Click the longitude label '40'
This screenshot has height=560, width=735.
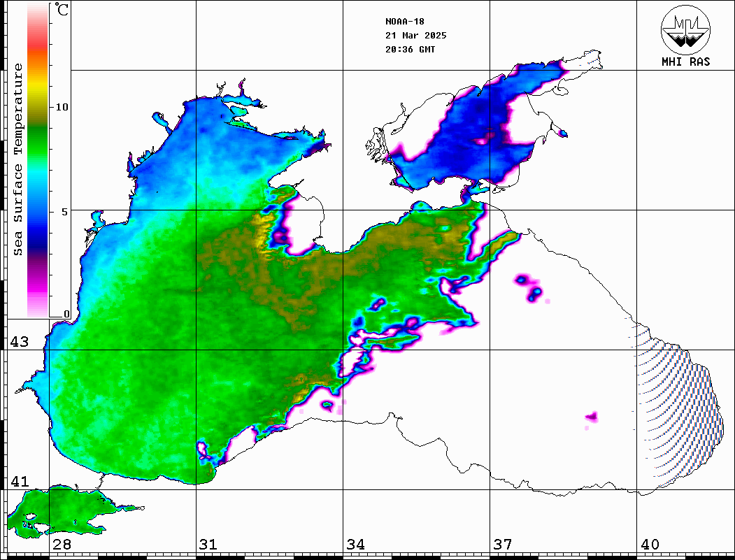point(650,545)
